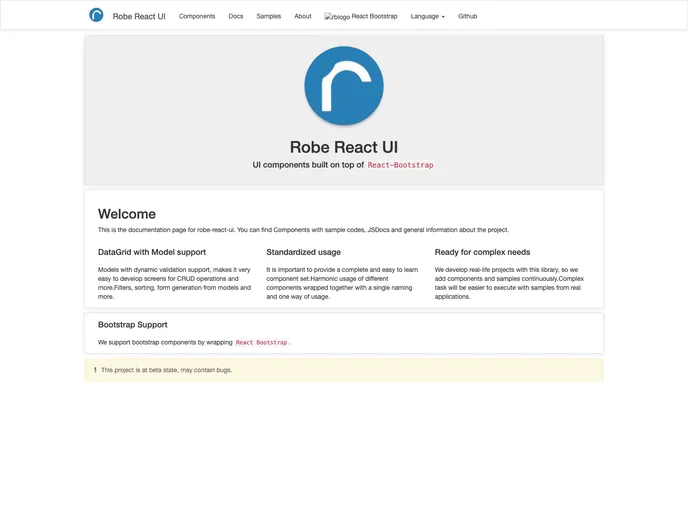The image size is (688, 512).
Task: Click the large Robe logo image
Action: click(344, 86)
